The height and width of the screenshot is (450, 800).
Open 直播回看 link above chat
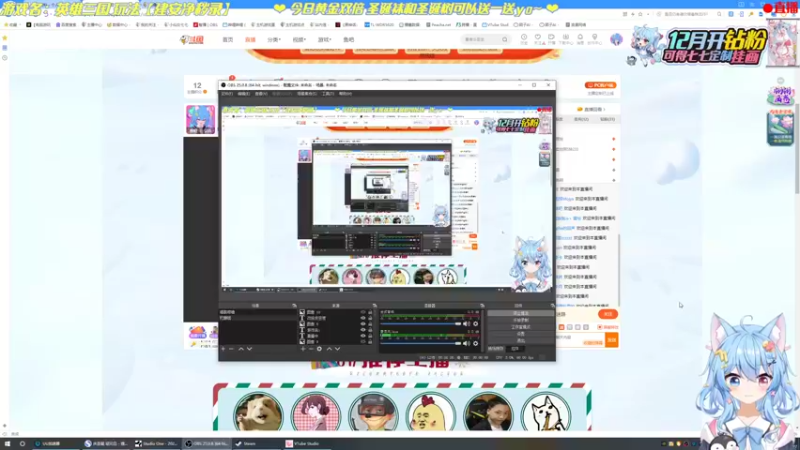pos(591,109)
